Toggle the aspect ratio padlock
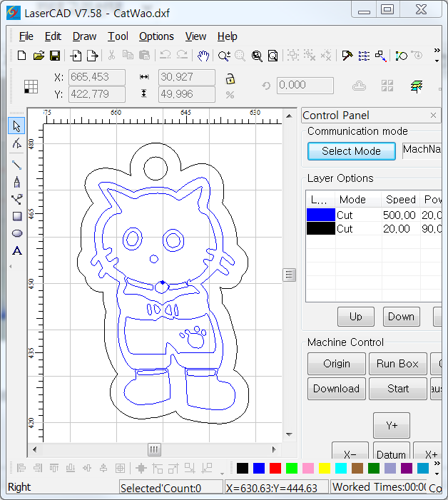This screenshot has width=448, height=500. point(230,78)
